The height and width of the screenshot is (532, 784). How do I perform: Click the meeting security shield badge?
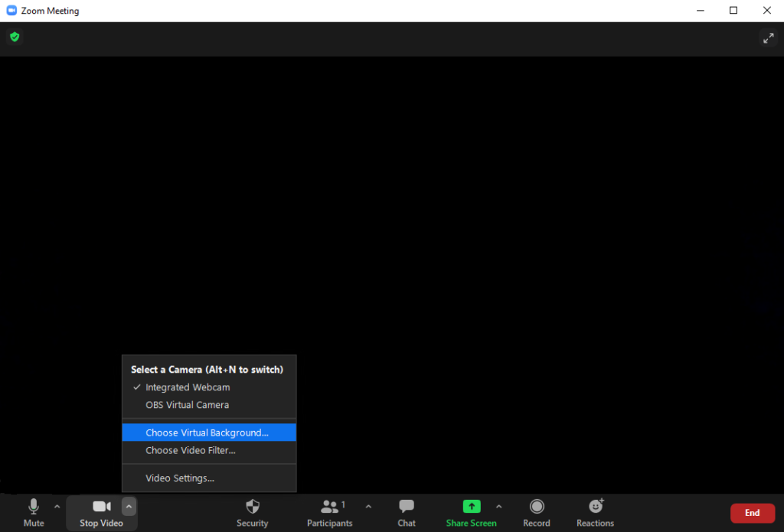tap(14, 37)
